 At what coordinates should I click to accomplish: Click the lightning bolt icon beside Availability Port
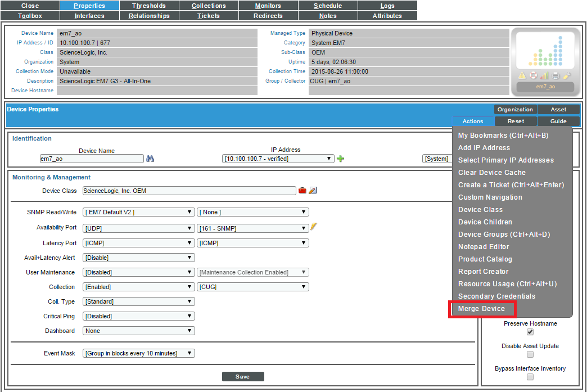313,227
